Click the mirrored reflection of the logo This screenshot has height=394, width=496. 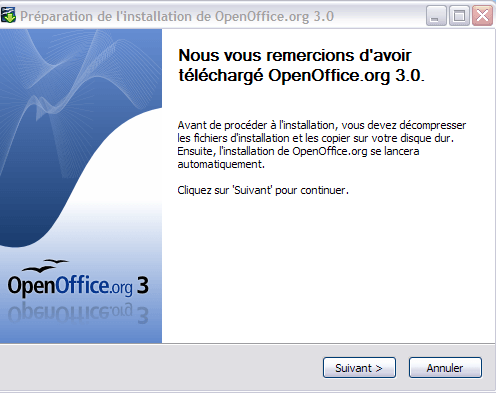coord(78,313)
